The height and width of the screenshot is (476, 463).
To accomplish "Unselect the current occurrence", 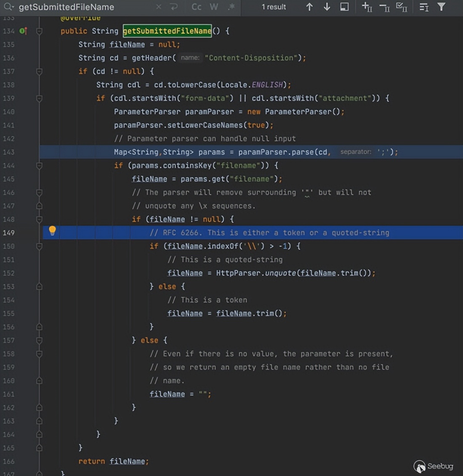I will pos(384,7).
